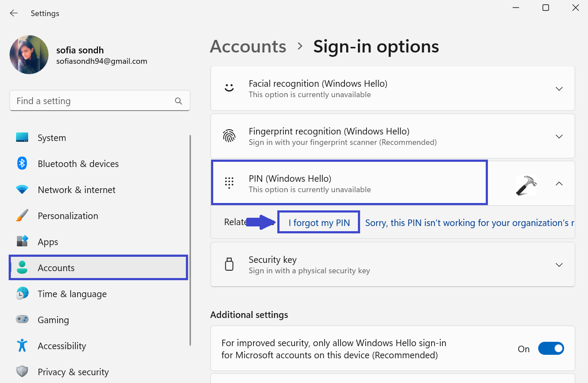Viewport: 588px width, 383px height.
Task: Click the I forgot my PIN link
Action: [319, 223]
